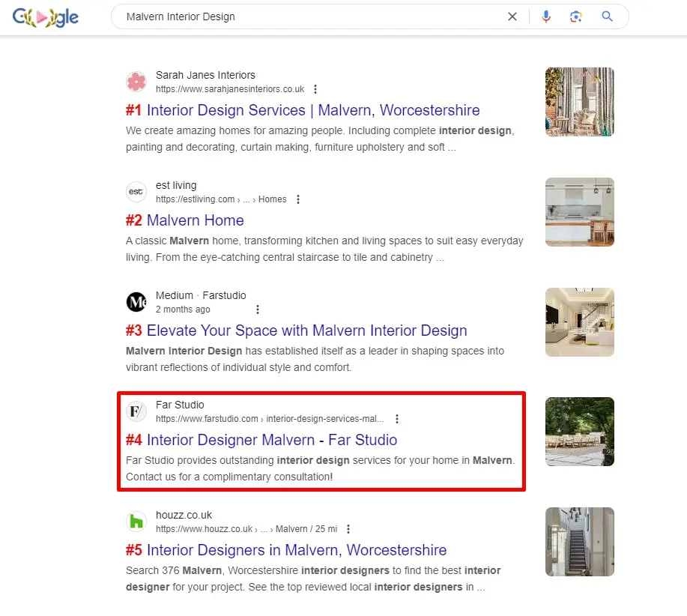Click the Medium site icon
Viewport: 687px width, 616px height.
[x=136, y=302]
